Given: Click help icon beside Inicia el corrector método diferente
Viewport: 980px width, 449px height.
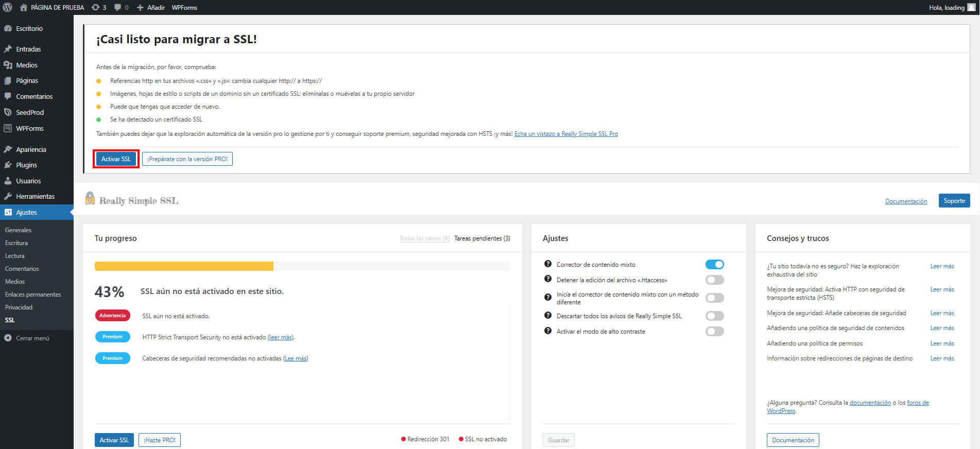Looking at the screenshot, I should coord(548,297).
